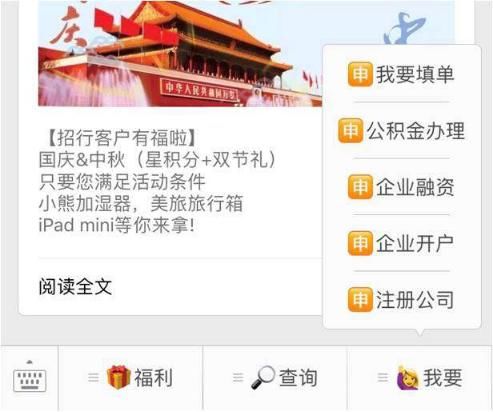The height and width of the screenshot is (412, 493).
Task: Click the 招行客户有福啦 article summary text
Action: pyautogui.click(x=157, y=181)
